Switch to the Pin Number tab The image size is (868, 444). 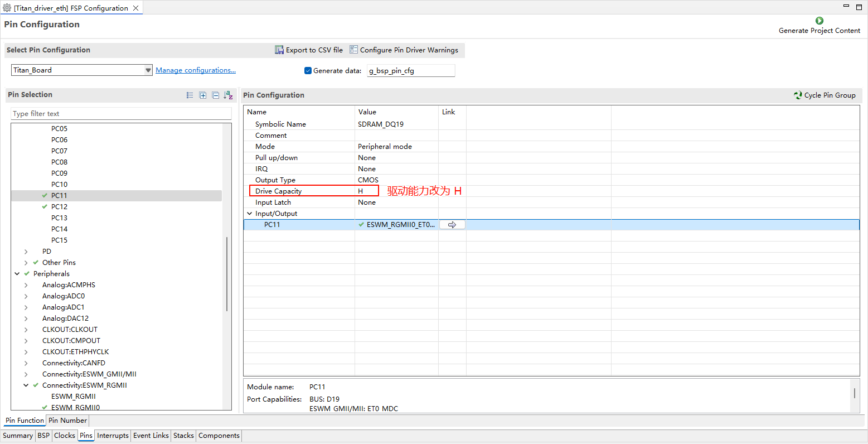point(67,421)
